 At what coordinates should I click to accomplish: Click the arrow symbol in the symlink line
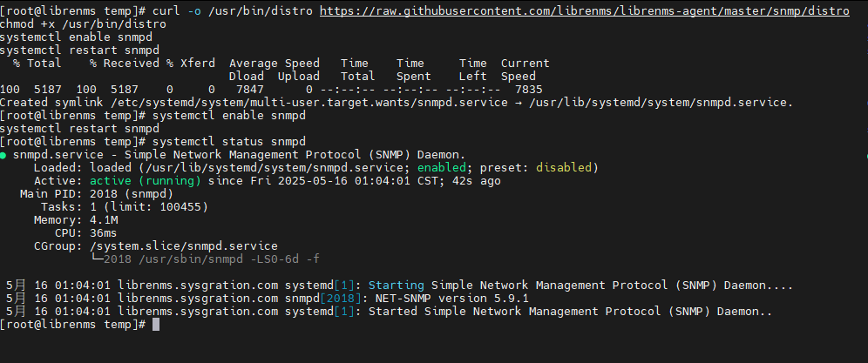(x=519, y=103)
